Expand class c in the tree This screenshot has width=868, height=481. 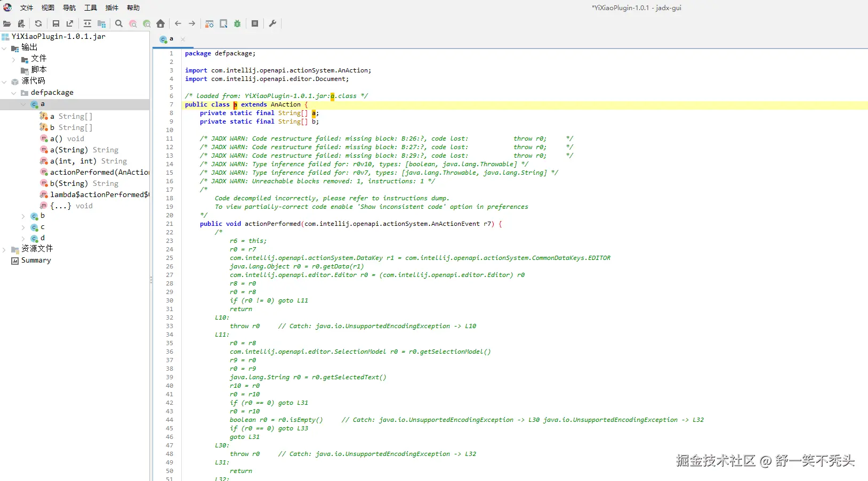[23, 227]
